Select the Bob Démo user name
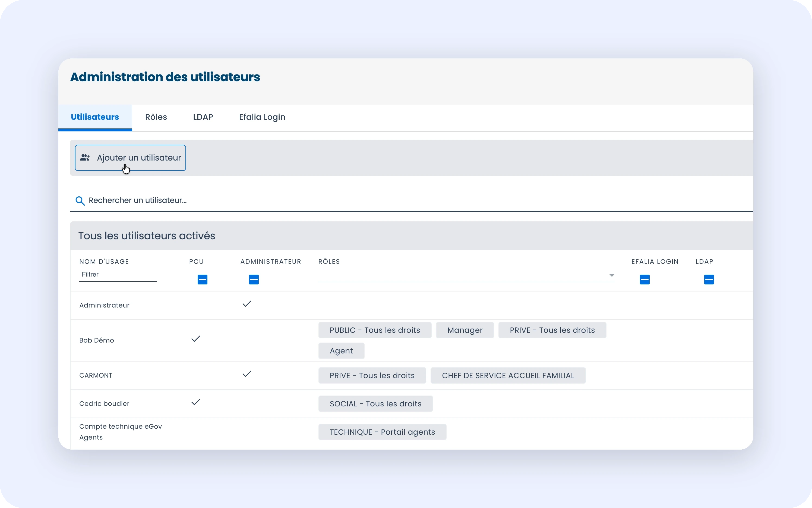This screenshot has height=508, width=812. pos(97,340)
